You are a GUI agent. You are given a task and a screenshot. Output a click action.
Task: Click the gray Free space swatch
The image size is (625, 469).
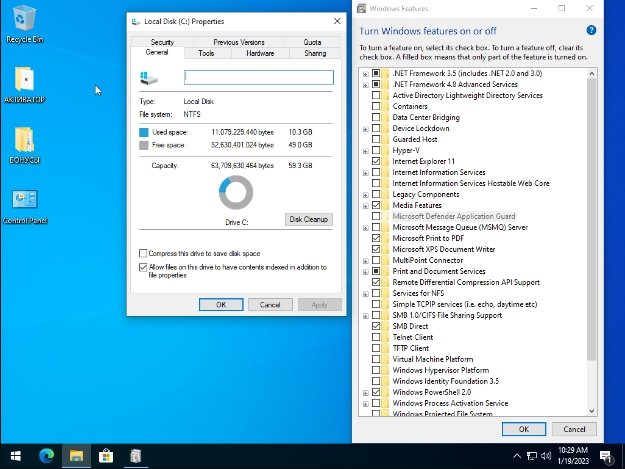coord(143,145)
